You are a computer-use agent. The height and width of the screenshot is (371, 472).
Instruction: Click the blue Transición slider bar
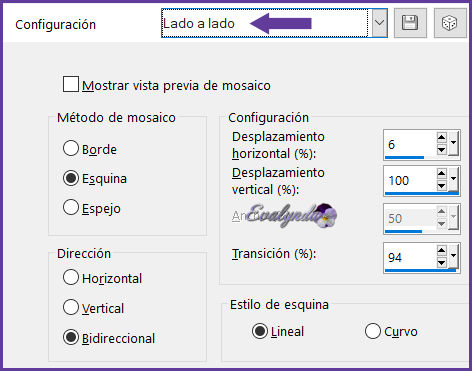tap(420, 271)
